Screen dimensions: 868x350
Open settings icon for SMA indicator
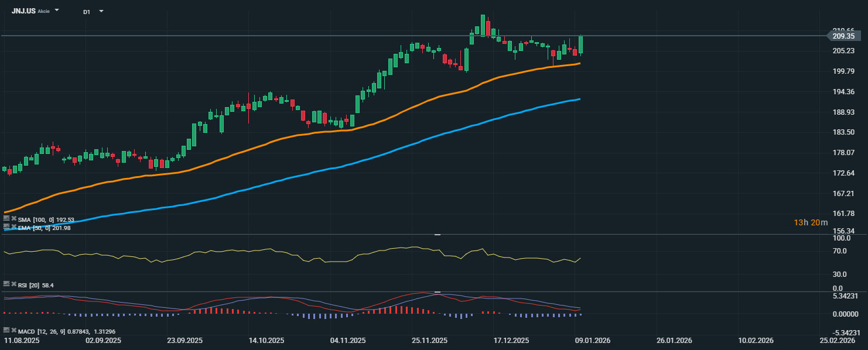tap(6, 219)
